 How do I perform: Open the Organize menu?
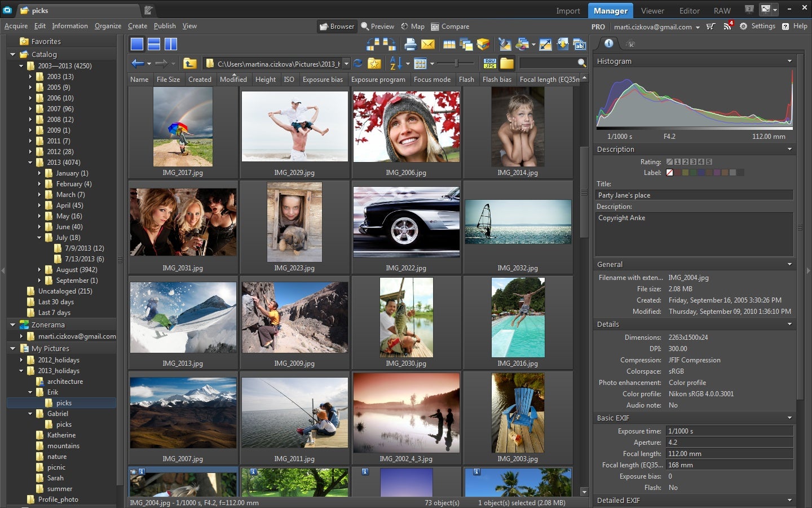click(108, 26)
